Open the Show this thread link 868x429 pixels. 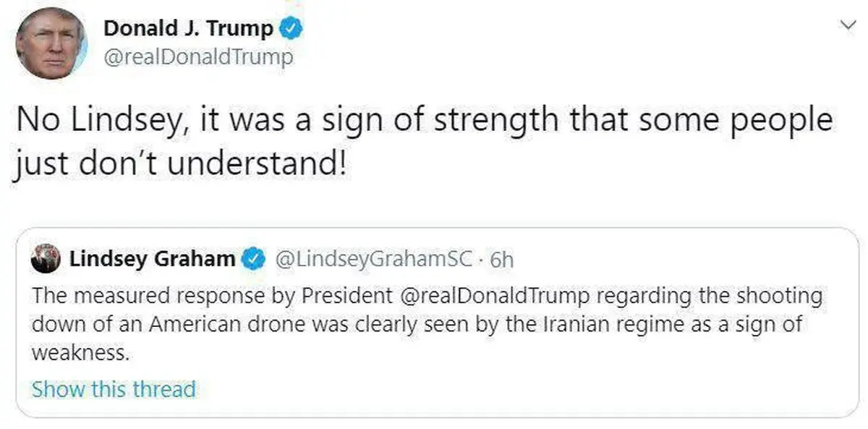[114, 389]
